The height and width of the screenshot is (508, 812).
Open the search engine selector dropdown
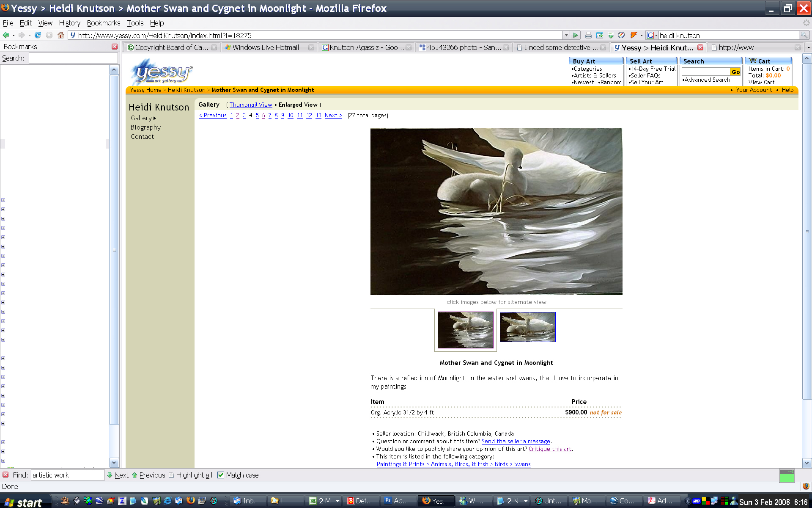[x=652, y=36]
